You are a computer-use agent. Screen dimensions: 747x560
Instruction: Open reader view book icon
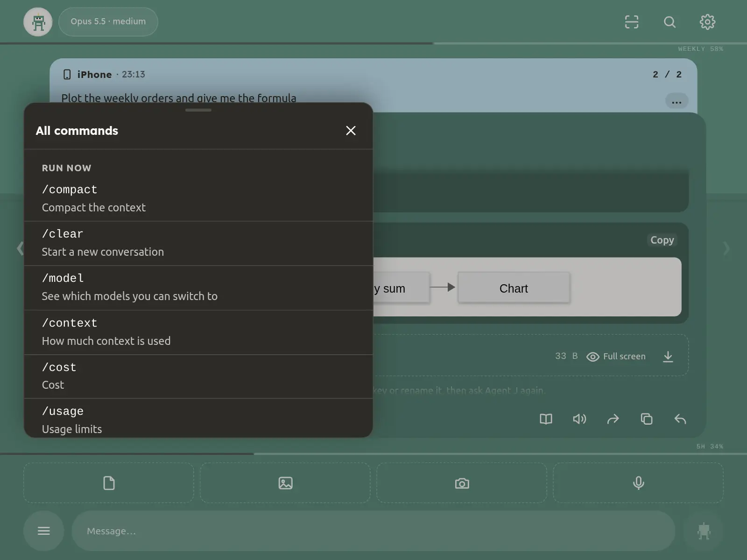coord(546,419)
